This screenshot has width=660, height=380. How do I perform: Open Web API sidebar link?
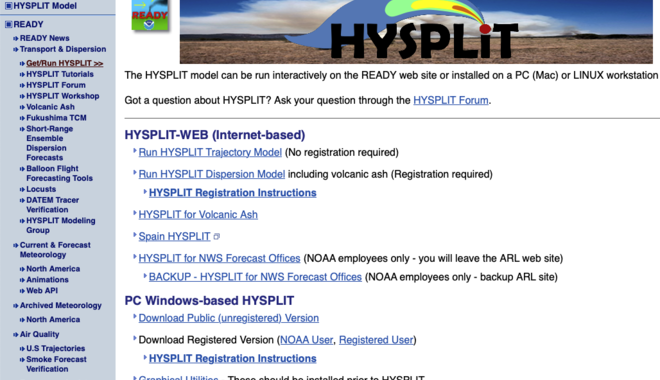pyautogui.click(x=42, y=290)
